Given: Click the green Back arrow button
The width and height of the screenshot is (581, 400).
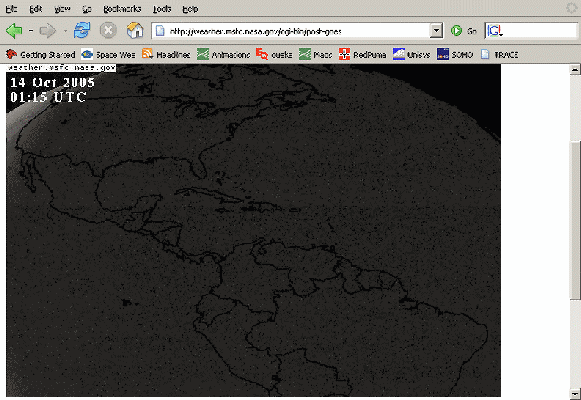Looking at the screenshot, I should 14,30.
